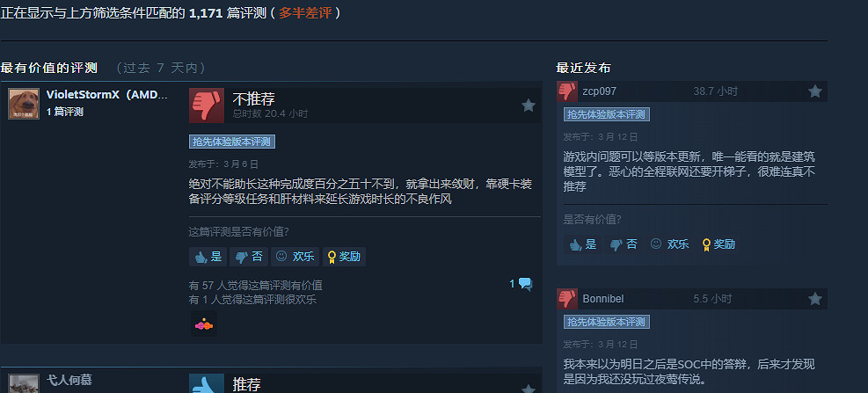Screen dimensions: 868x393
Task: Click the award badge below VioletStormX's review
Action: coord(204,324)
